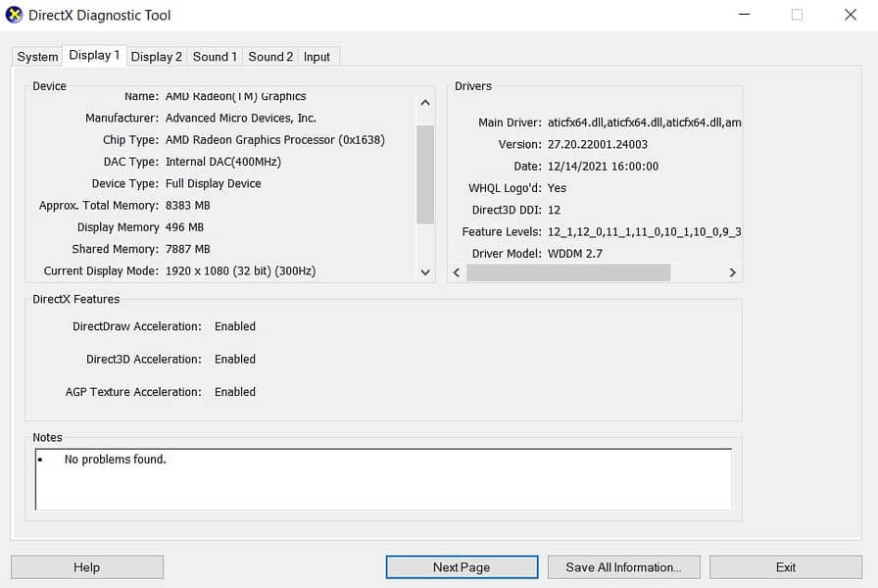Click inside the Notes text box

pyautogui.click(x=382, y=479)
